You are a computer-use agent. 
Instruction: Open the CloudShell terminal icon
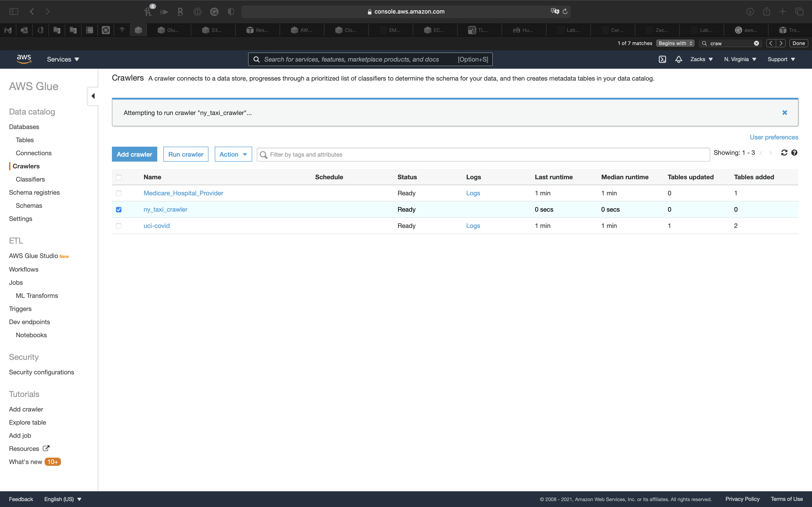(x=662, y=59)
